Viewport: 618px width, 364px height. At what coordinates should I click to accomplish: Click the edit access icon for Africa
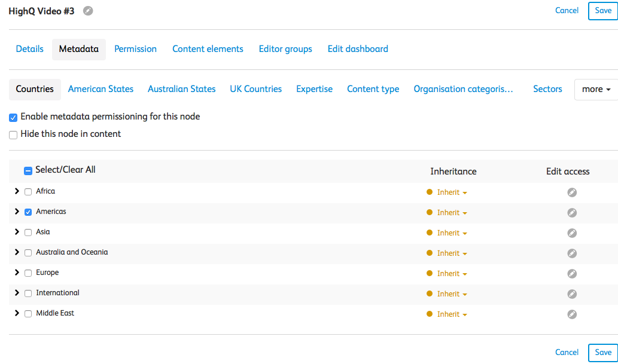click(572, 192)
